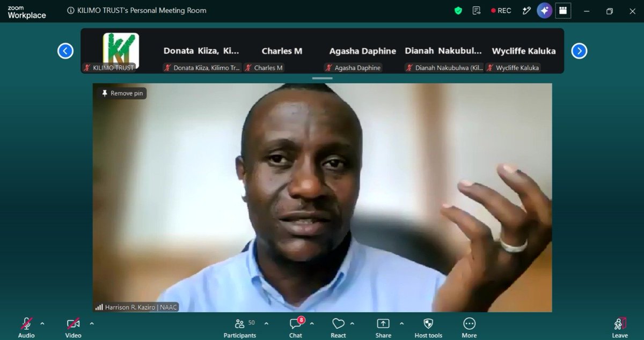Select the KILIMO TRUST participant tile
This screenshot has height=340, width=644.
121,51
